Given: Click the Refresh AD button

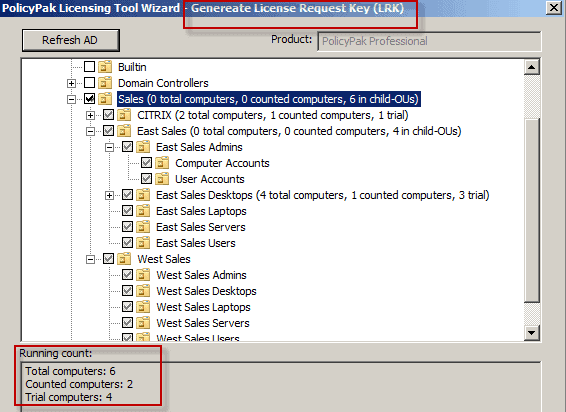Looking at the screenshot, I should coord(71,40).
